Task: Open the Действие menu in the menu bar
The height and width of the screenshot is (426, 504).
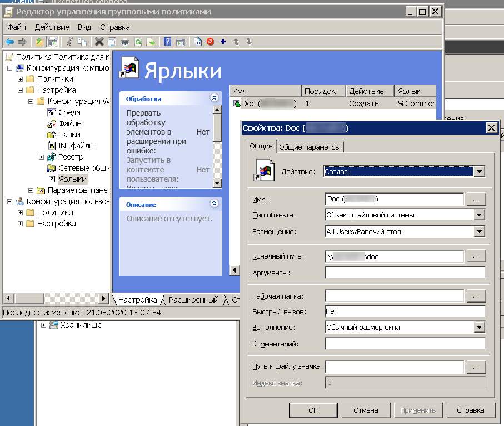Action: (x=52, y=27)
